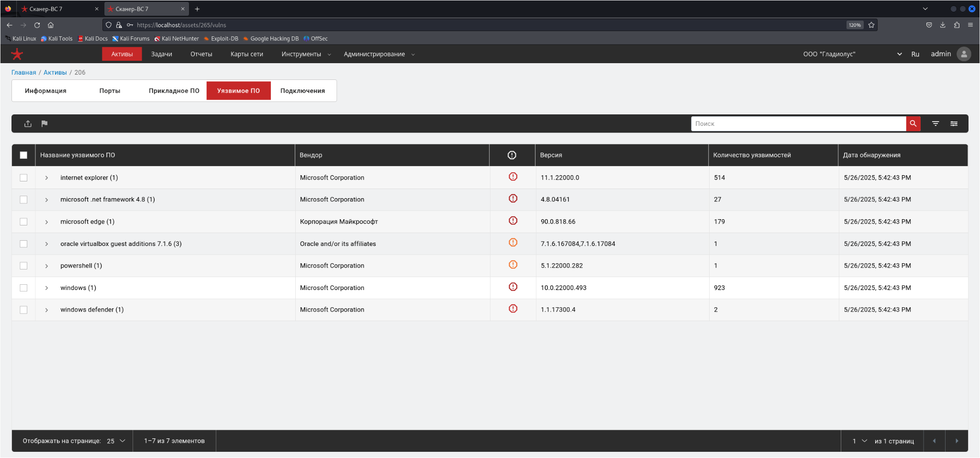The image size is (980, 458).
Task: Open Firefox extensions puzzle icon
Action: tap(957, 25)
